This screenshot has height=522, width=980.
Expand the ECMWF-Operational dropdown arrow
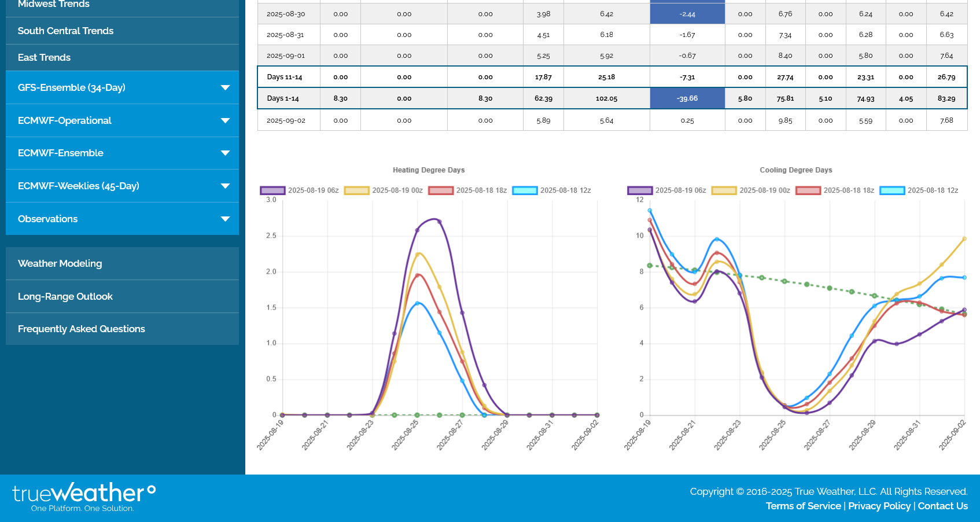(225, 121)
